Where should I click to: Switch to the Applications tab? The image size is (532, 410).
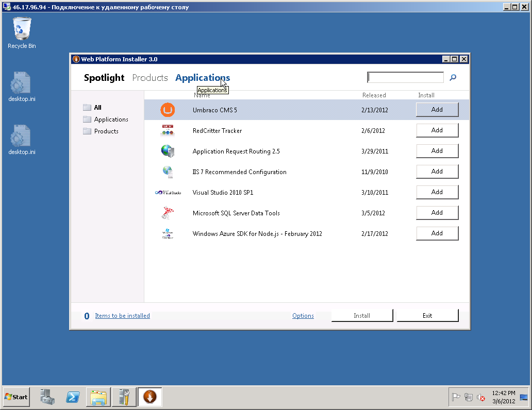(203, 78)
